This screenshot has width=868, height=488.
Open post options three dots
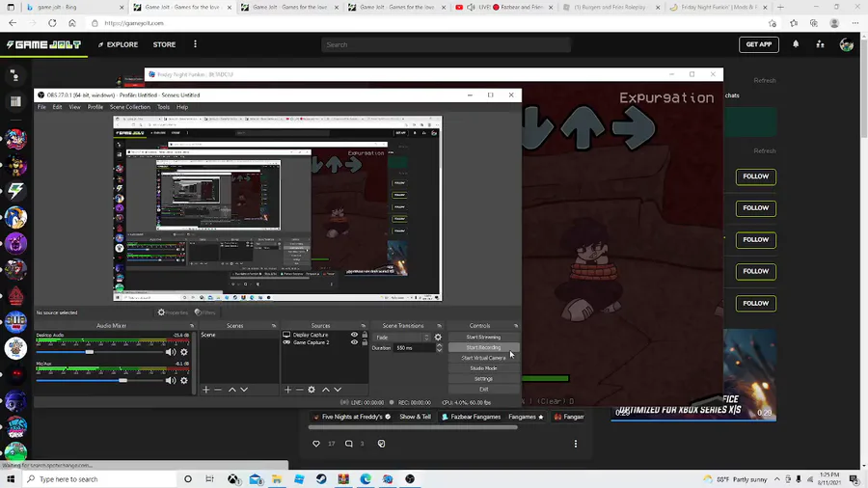[576, 444]
